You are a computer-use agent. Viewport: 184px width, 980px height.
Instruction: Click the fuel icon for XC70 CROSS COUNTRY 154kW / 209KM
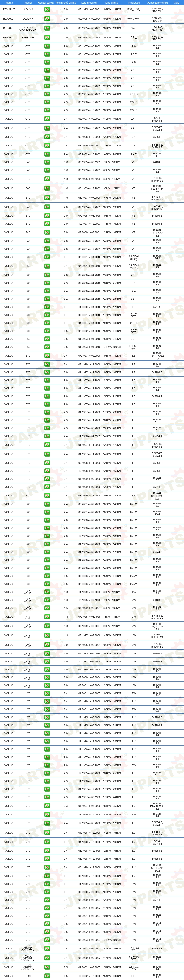(47, 967)
